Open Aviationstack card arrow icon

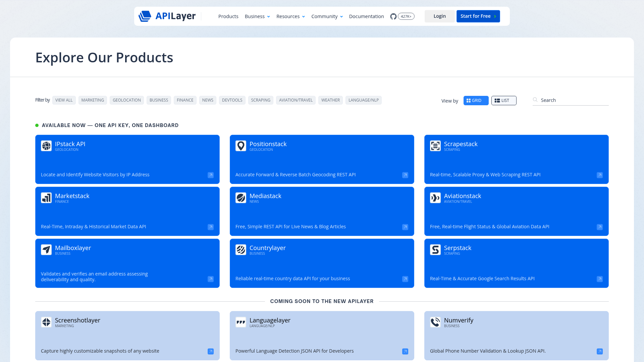600,227
